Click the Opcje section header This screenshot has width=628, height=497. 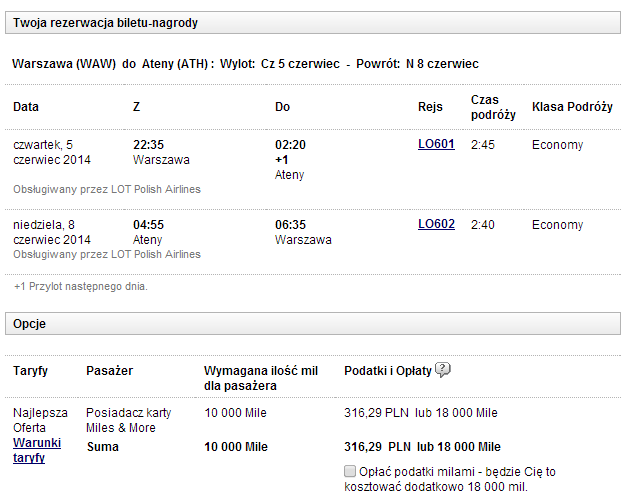tap(29, 324)
